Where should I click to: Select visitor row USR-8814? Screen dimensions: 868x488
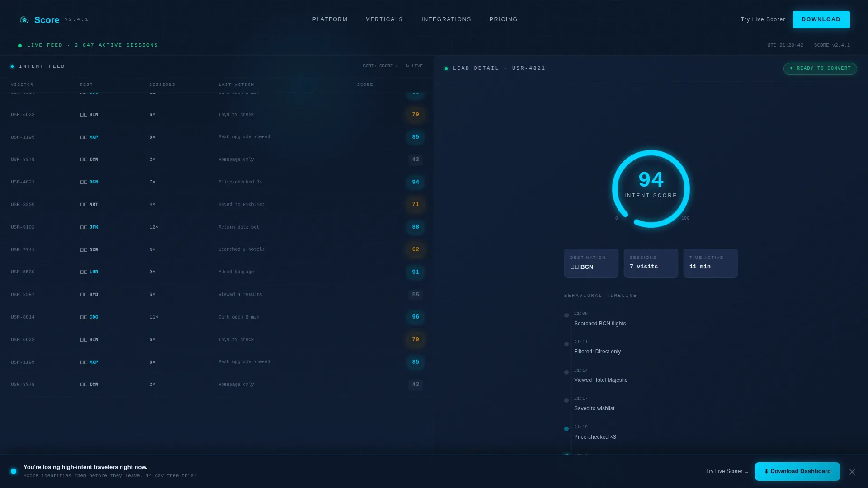tap(217, 317)
